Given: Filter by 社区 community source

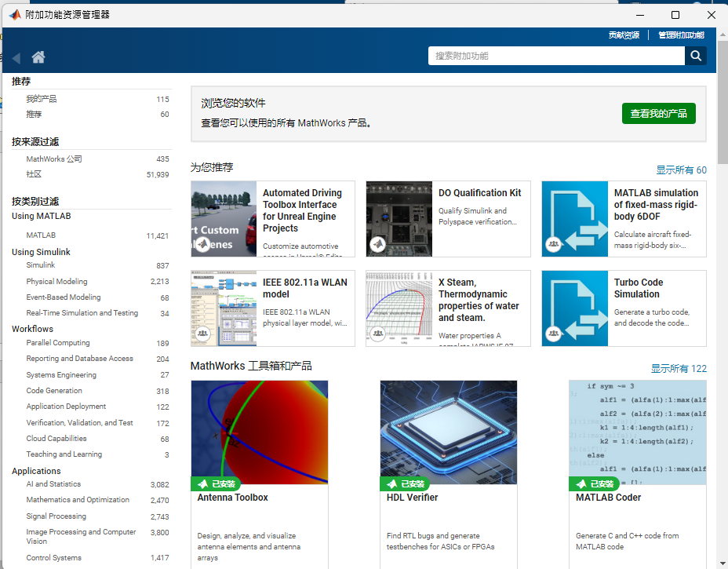Looking at the screenshot, I should click(34, 174).
